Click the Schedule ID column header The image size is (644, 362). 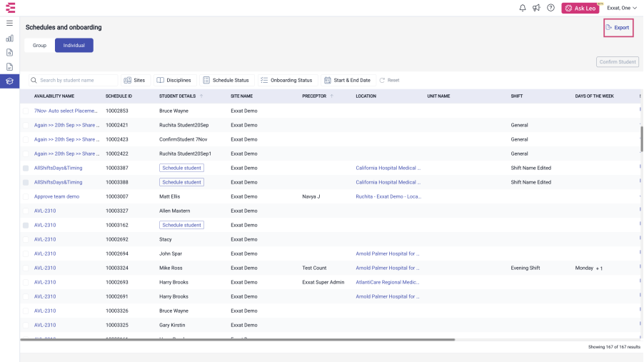pyautogui.click(x=119, y=96)
